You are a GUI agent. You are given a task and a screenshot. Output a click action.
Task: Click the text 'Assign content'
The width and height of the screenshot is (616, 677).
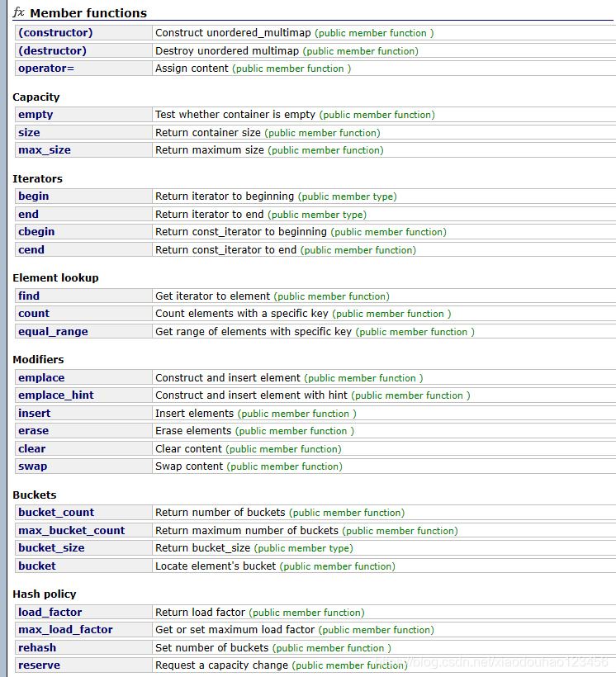coord(192,69)
